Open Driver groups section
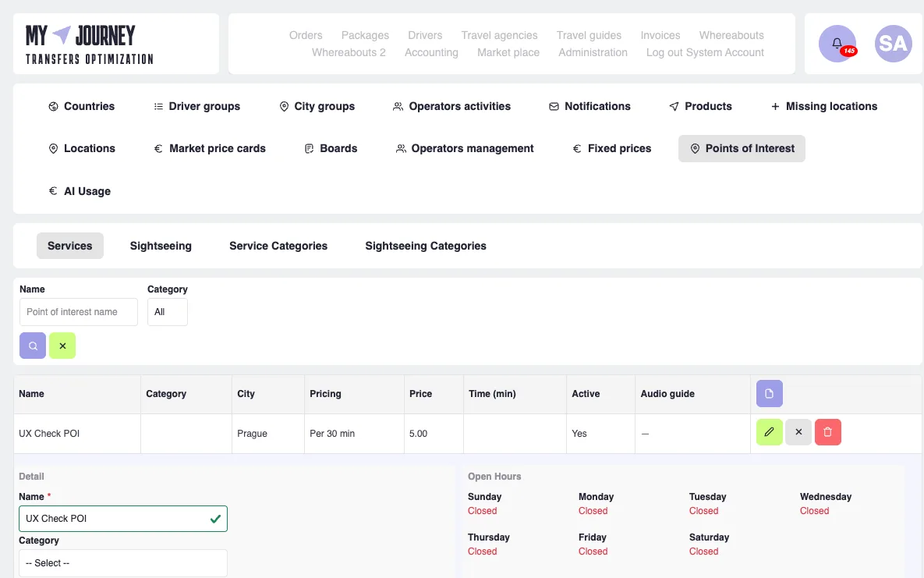924x578 pixels. tap(196, 106)
